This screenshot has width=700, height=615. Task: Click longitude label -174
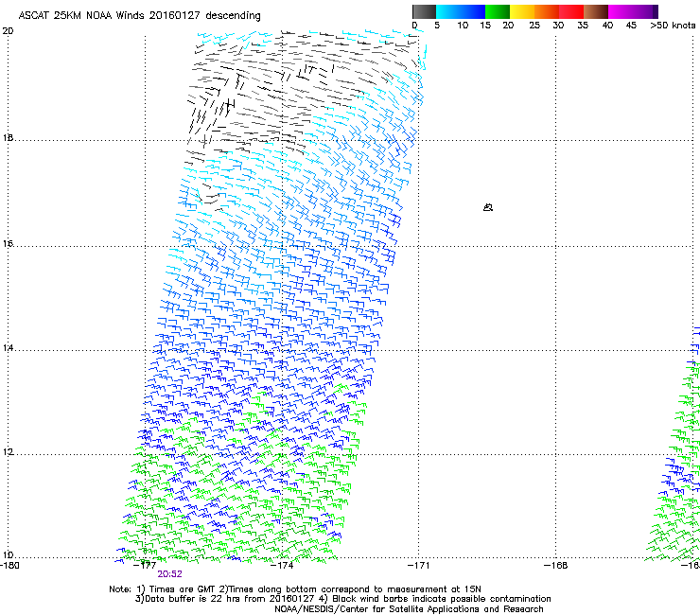[x=282, y=566]
